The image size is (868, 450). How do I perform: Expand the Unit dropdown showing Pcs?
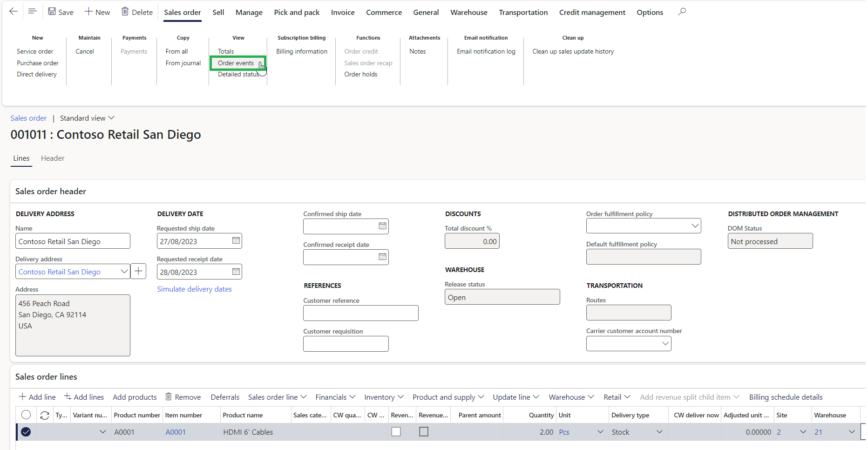600,432
